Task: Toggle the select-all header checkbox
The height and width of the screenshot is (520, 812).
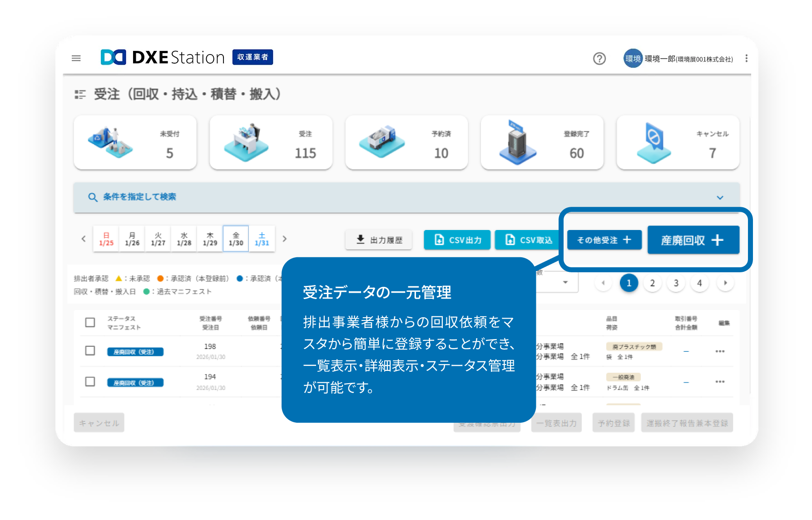Action: pyautogui.click(x=90, y=323)
